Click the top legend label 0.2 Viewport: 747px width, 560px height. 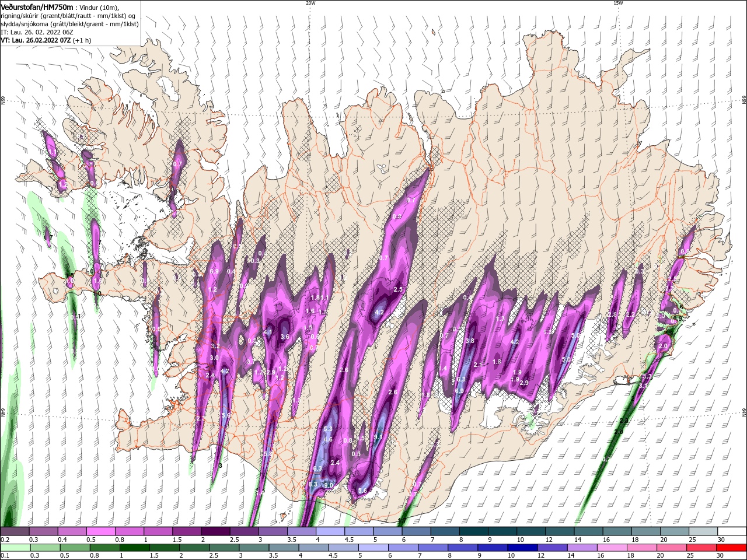click(4, 540)
